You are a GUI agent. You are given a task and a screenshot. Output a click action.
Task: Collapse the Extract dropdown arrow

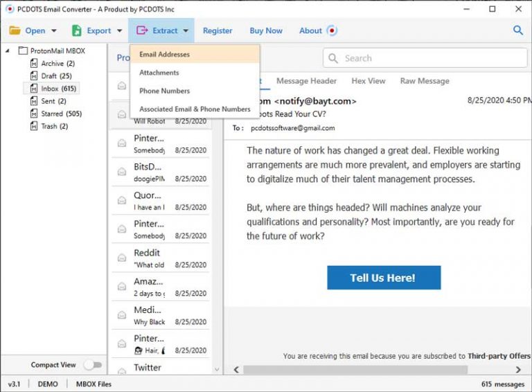[186, 31]
